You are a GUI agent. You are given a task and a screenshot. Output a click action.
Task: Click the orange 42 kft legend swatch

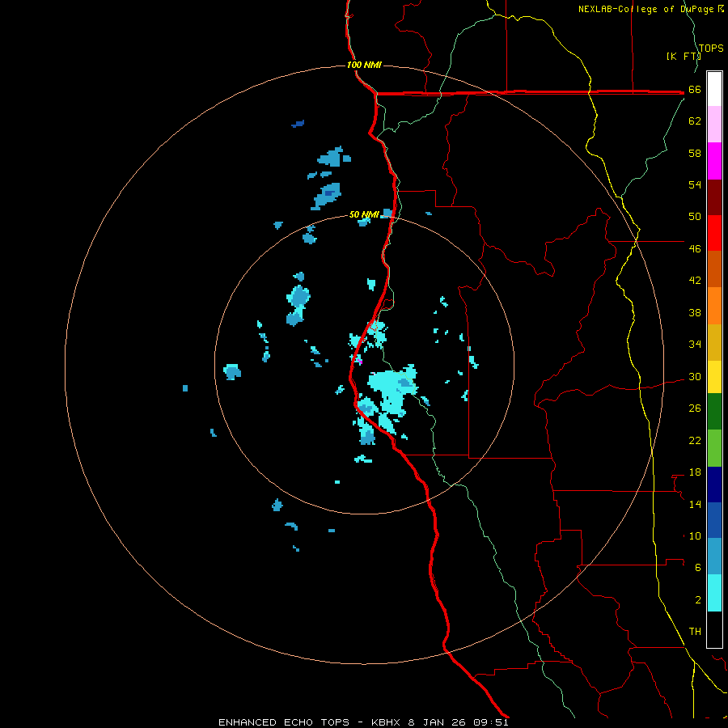click(x=714, y=306)
